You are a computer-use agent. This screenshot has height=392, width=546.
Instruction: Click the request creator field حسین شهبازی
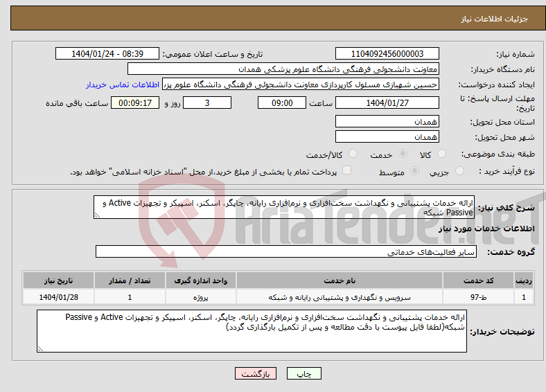click(x=301, y=84)
